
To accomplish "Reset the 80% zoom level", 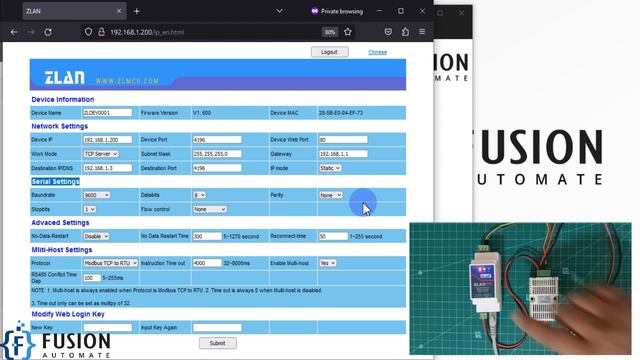I will coord(330,32).
